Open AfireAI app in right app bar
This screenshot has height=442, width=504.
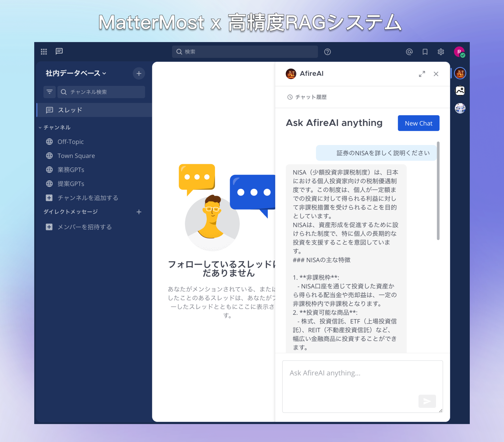click(460, 73)
